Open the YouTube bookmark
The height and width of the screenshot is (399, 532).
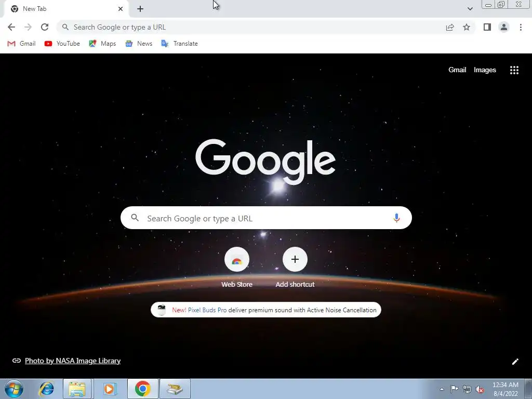click(62, 44)
